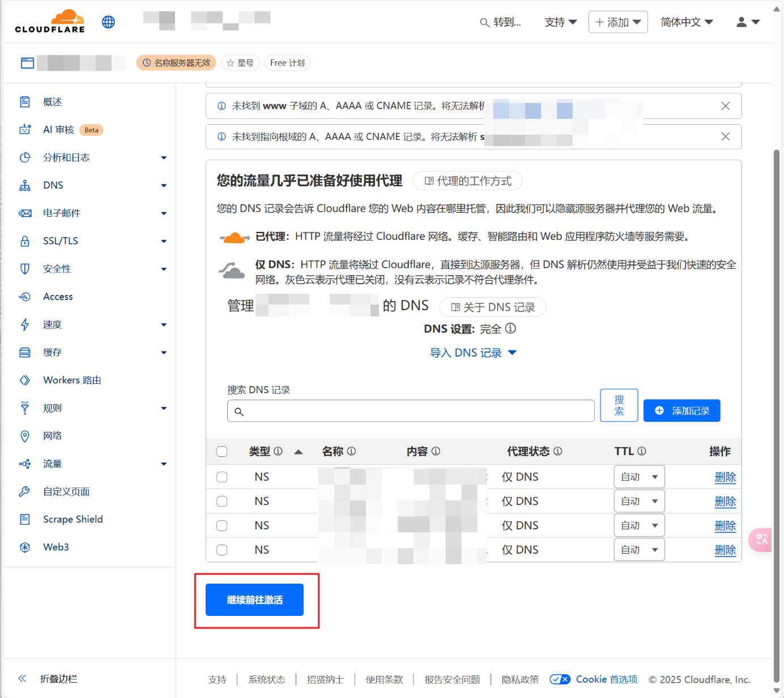Click the info icon beside TTL header

click(x=642, y=451)
